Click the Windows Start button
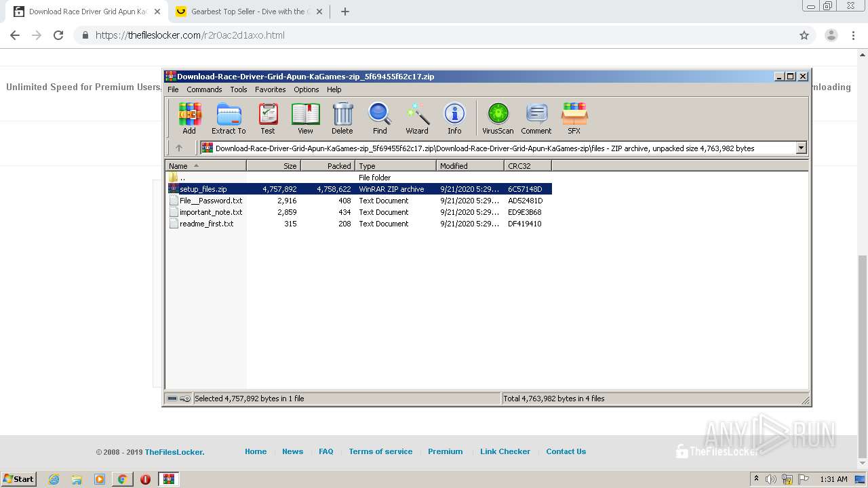This screenshot has width=868, height=488. [18, 479]
